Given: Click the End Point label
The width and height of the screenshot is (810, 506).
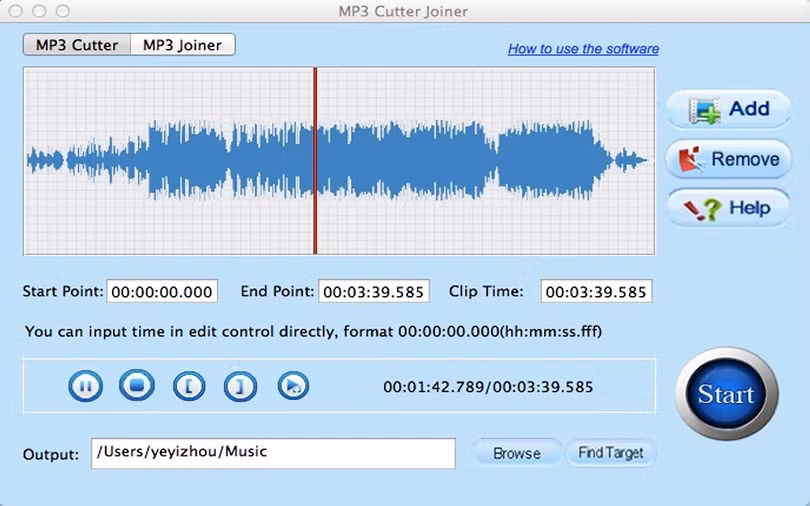Looking at the screenshot, I should click(x=277, y=292).
